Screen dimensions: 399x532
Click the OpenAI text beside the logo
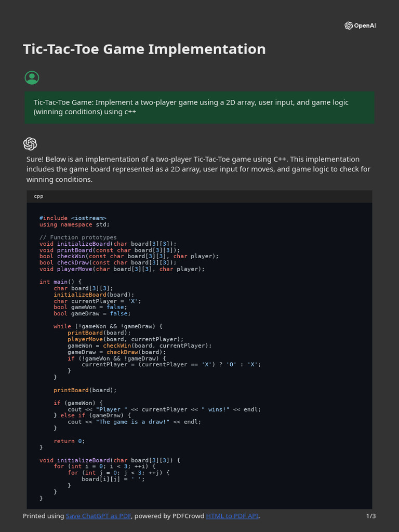tap(365, 26)
